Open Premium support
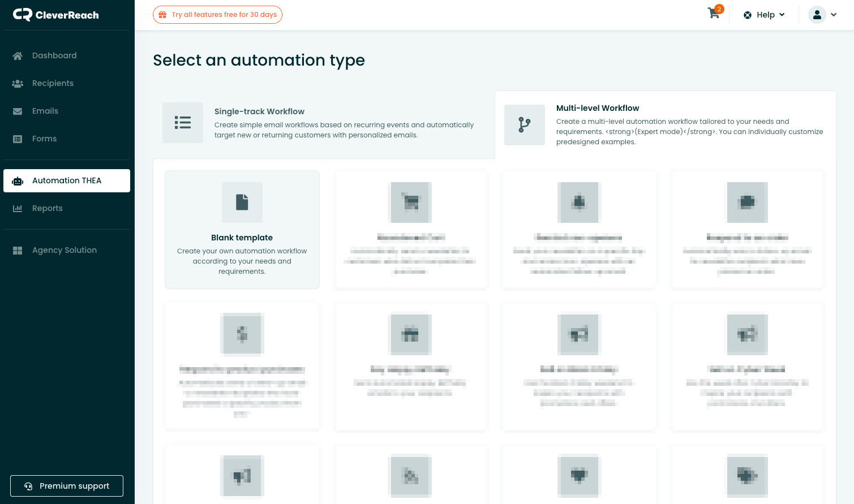 pyautogui.click(x=67, y=486)
